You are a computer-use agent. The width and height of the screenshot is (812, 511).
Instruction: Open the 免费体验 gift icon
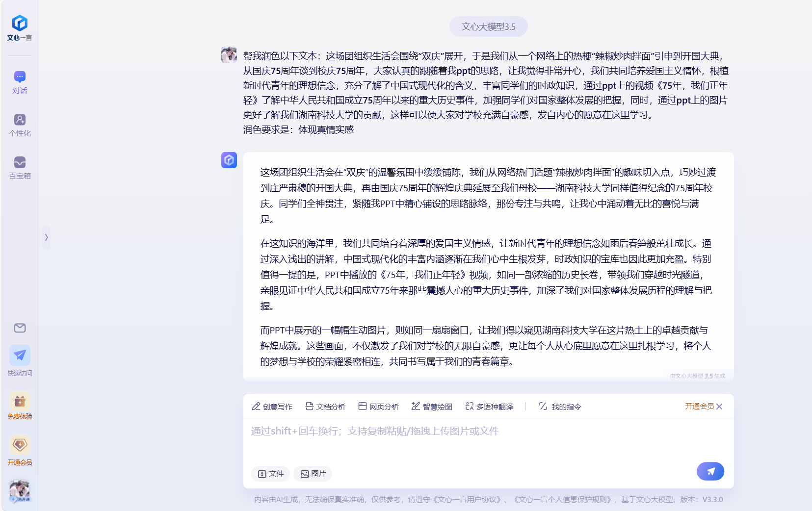point(20,402)
